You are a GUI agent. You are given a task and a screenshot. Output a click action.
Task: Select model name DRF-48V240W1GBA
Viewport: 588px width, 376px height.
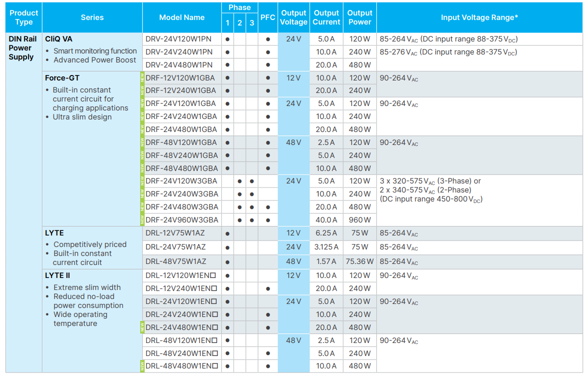pyautogui.click(x=182, y=155)
